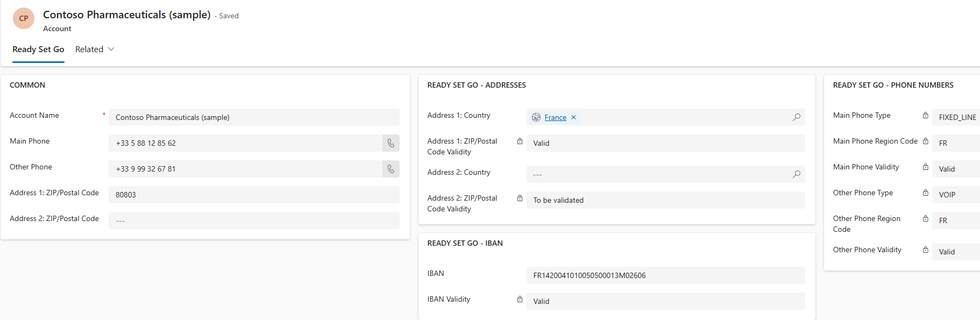Screen dimensions: 980x320
Task: Click the Other Phone number field
Action: click(x=245, y=169)
